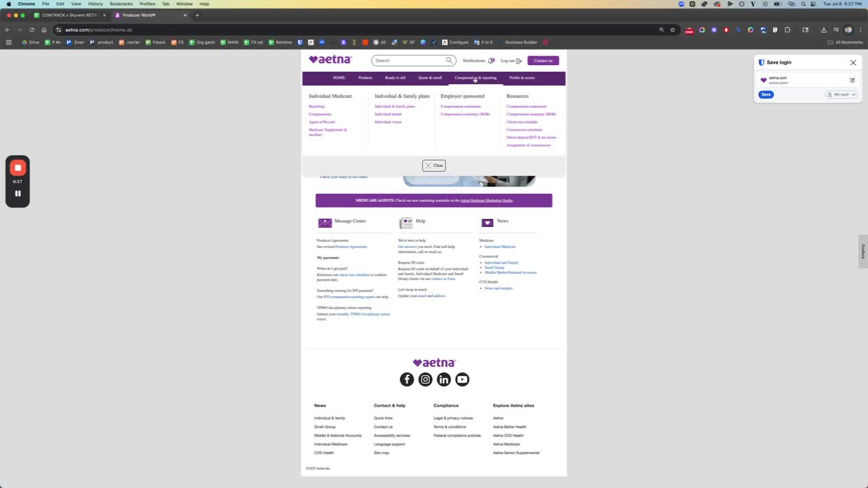The width and height of the screenshot is (868, 488).
Task: Switch to the COMTRACK x Skyvern tab
Action: tap(68, 15)
